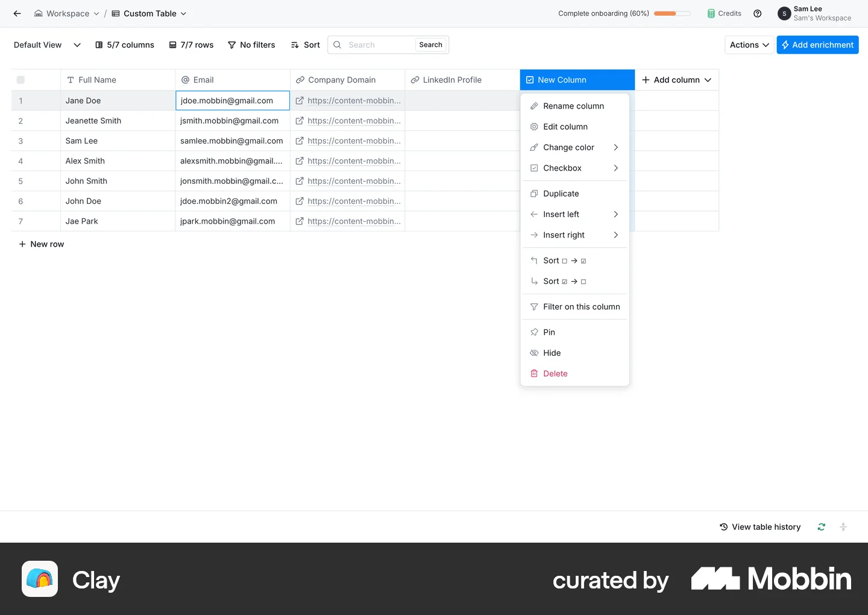Select Hide in column menu
The height and width of the screenshot is (615, 868).
574,353
